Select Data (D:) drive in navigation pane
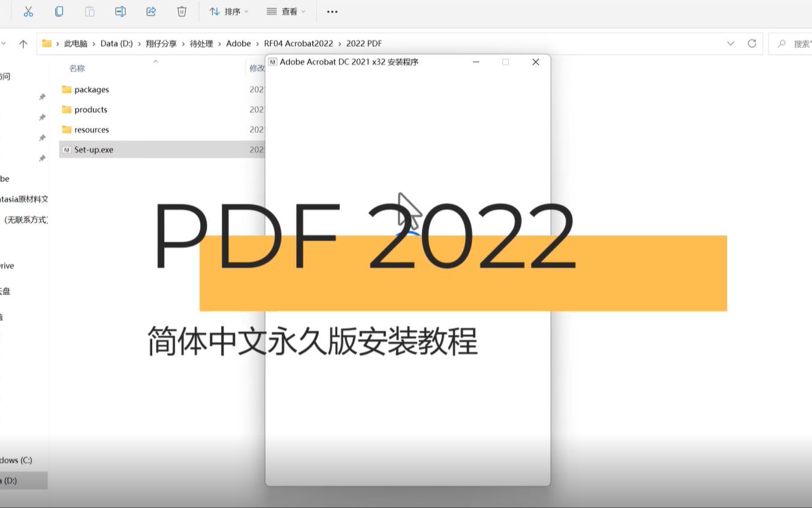This screenshot has height=508, width=812. click(23, 480)
